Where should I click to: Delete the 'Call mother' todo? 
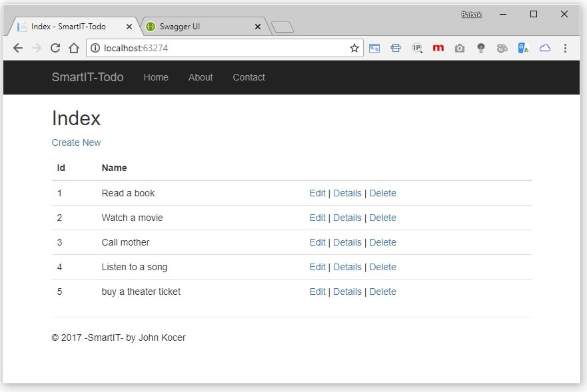point(382,242)
